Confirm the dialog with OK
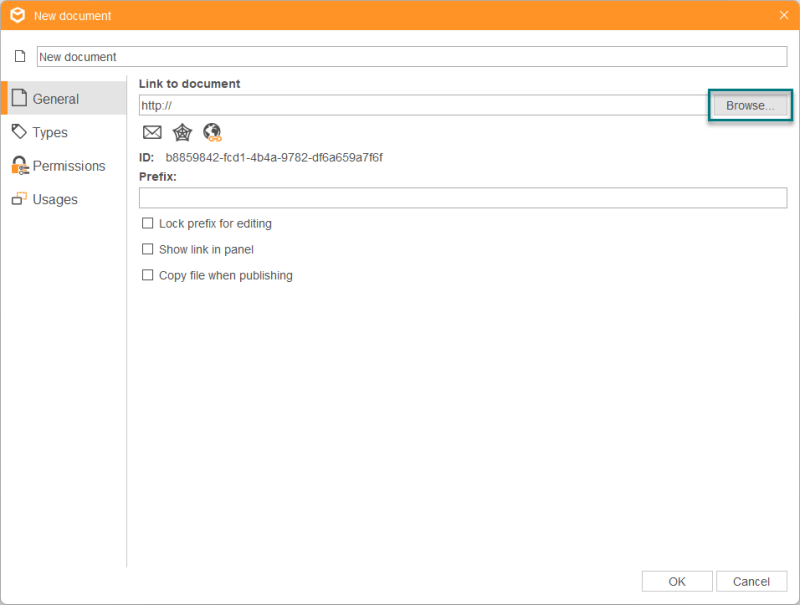Screen dimensions: 800x605 click(x=676, y=581)
